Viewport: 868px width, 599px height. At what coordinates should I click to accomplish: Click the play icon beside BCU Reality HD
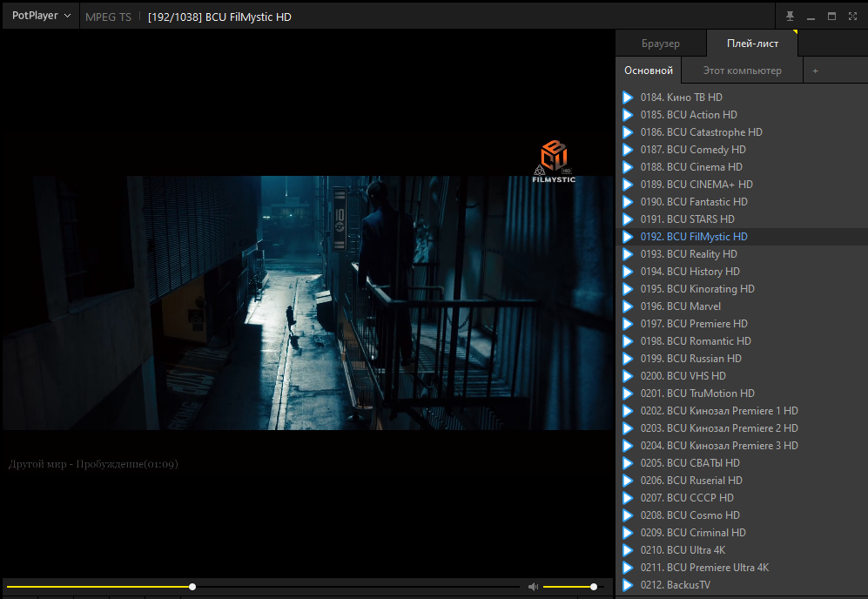click(x=628, y=254)
